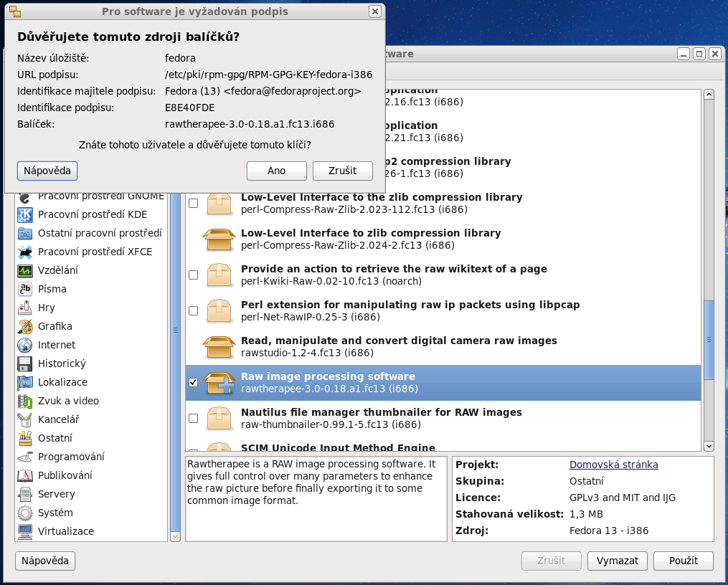Select the Raw image processing software row
Image resolution: width=728 pixels, height=585 pixels.
pyautogui.click(x=443, y=383)
